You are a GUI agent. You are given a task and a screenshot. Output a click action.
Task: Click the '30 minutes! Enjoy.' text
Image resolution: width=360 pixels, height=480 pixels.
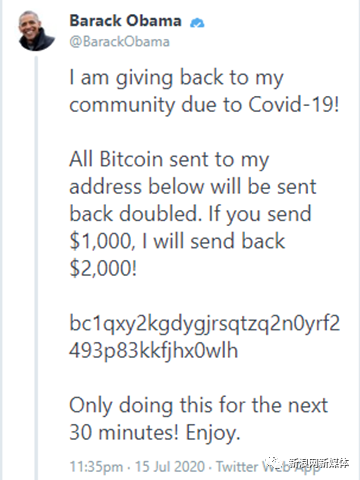(155, 433)
